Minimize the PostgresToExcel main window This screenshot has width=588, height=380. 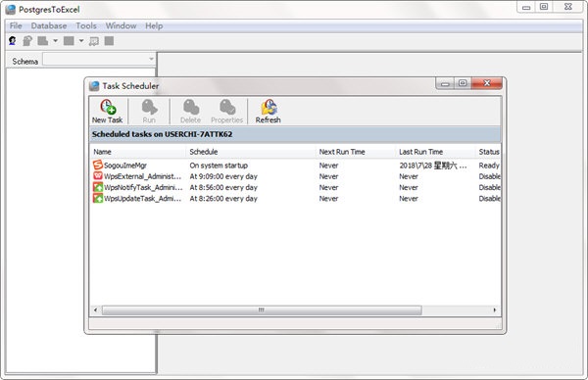(526, 7)
